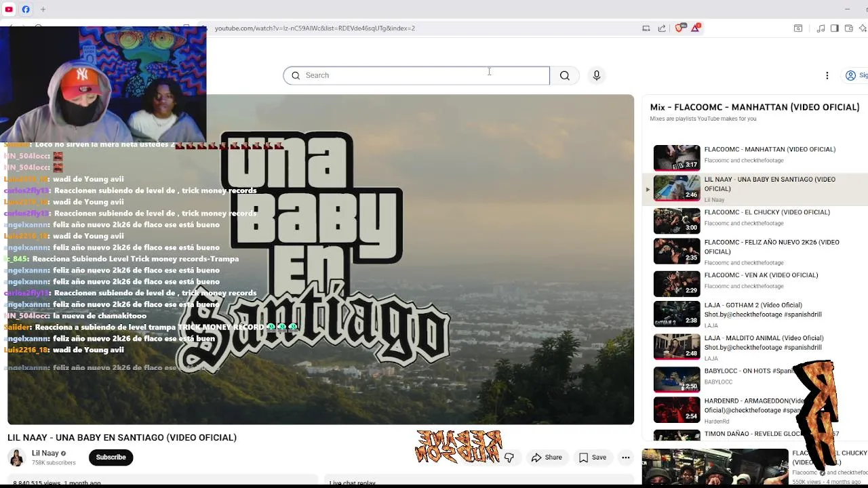Open the music note playlist icon

click(821, 28)
